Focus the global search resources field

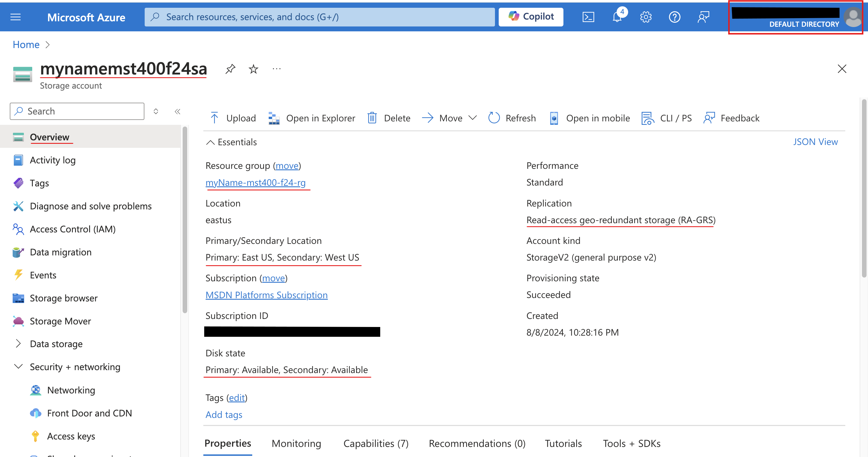(x=320, y=17)
